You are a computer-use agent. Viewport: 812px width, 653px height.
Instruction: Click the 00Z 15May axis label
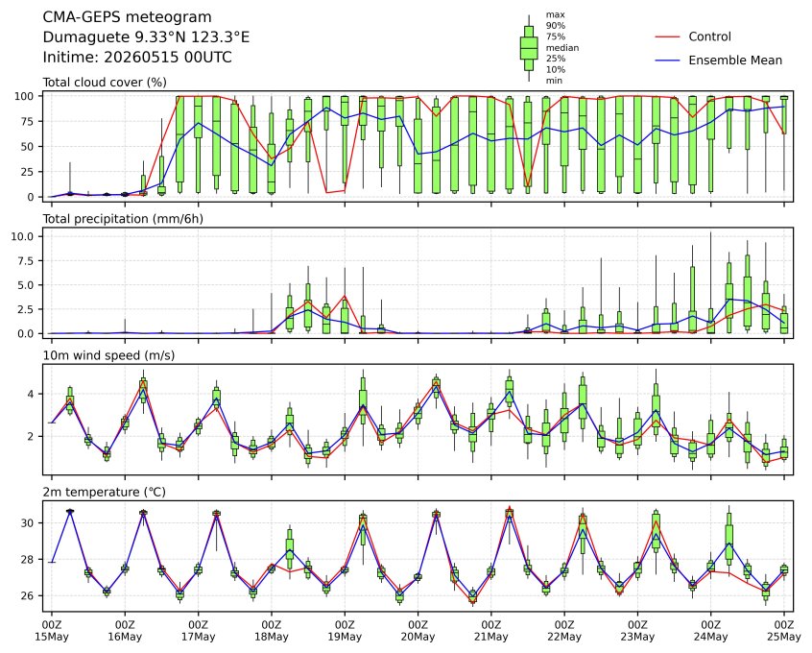tap(51, 631)
